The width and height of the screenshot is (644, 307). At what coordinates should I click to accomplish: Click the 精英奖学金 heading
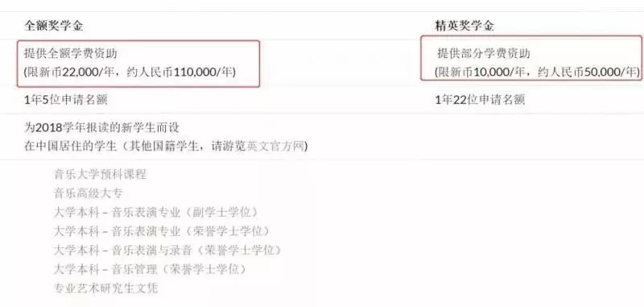tap(464, 26)
